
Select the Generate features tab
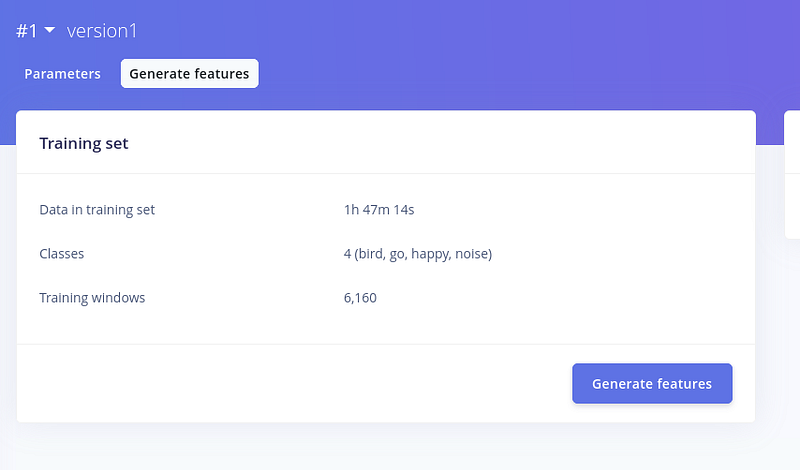point(189,74)
